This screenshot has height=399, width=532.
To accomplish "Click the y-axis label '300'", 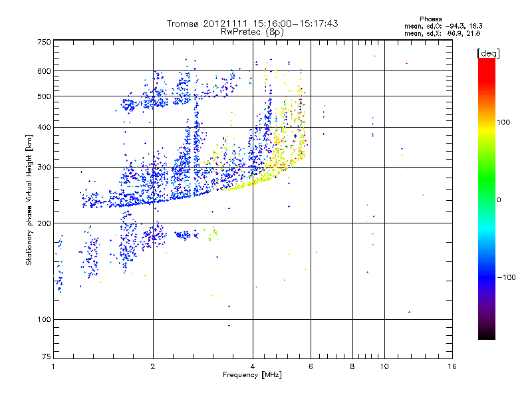I will click(44, 168).
